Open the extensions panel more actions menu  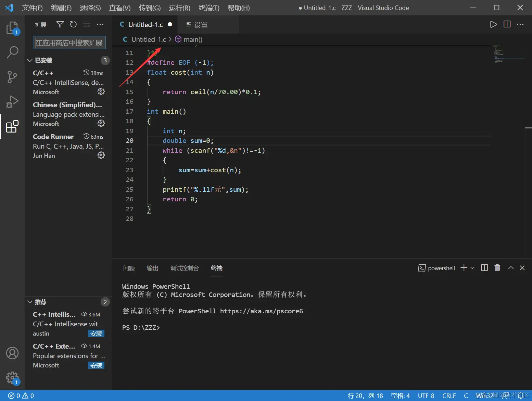[x=100, y=24]
